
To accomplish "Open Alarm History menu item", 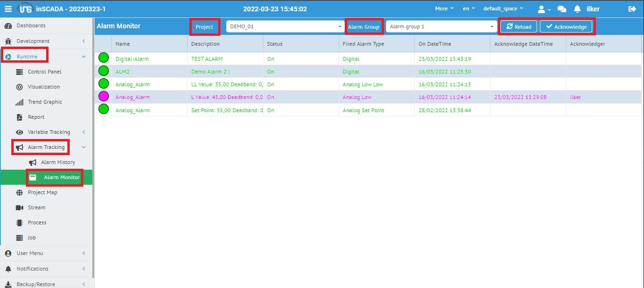I will 57,162.
